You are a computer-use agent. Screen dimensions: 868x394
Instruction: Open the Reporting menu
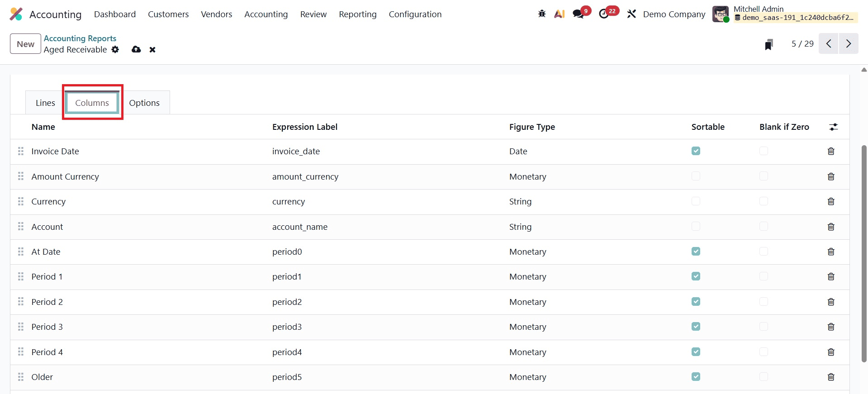[357, 14]
